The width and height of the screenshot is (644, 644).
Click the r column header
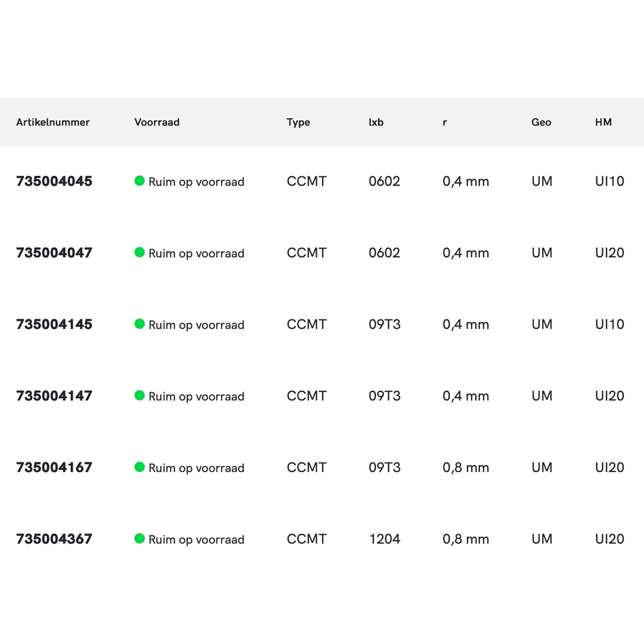(x=444, y=122)
